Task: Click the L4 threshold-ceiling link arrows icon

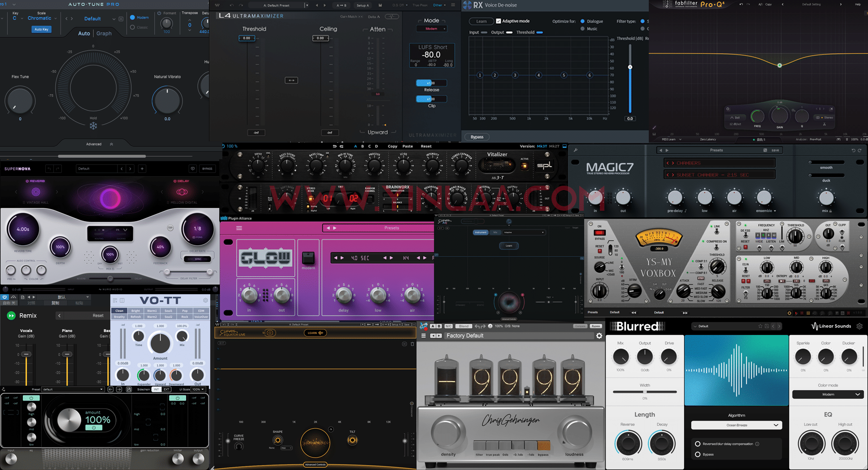Action: pos(291,80)
